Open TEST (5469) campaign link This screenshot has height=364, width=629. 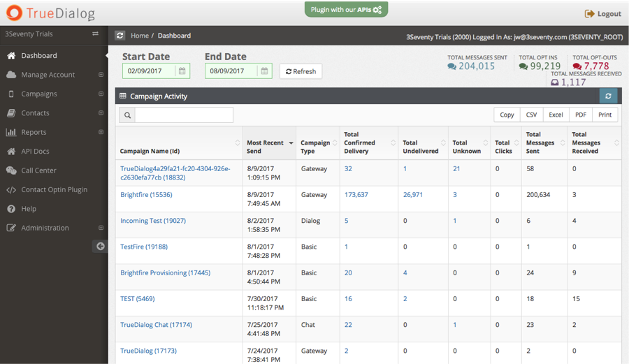(137, 298)
